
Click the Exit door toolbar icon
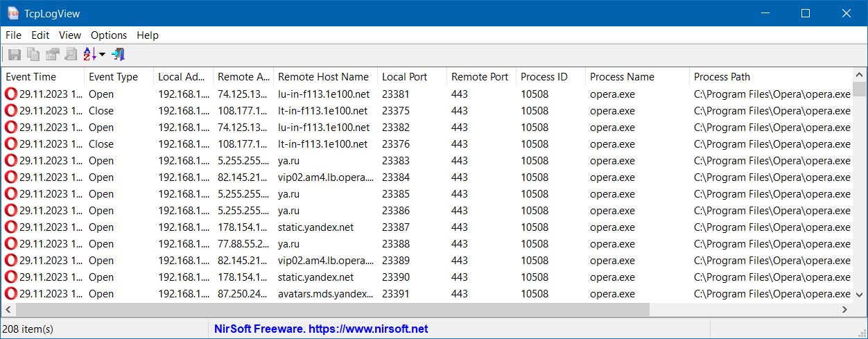click(x=118, y=54)
